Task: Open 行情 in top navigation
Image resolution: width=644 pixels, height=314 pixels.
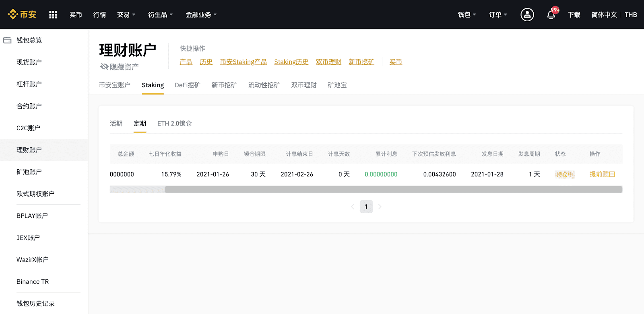Action: coord(99,14)
